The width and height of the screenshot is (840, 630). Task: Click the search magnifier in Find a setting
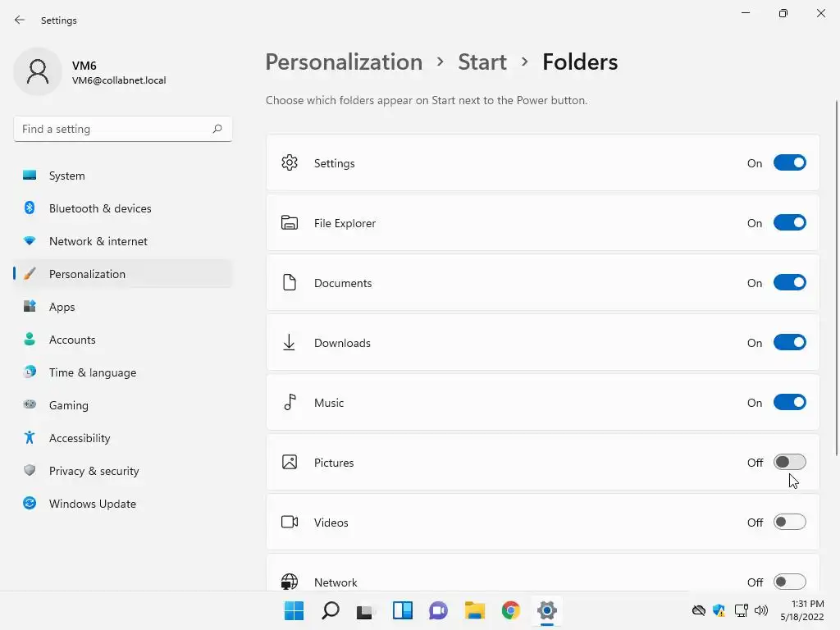(x=217, y=129)
